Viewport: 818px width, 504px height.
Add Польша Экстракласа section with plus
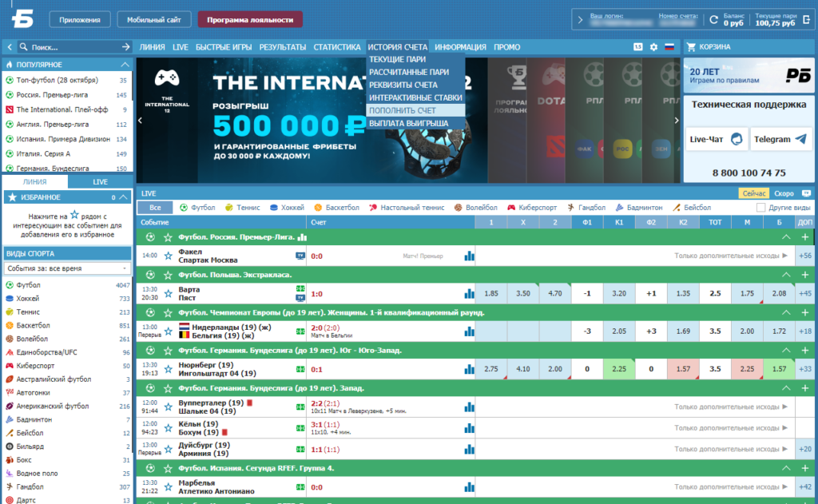805,275
